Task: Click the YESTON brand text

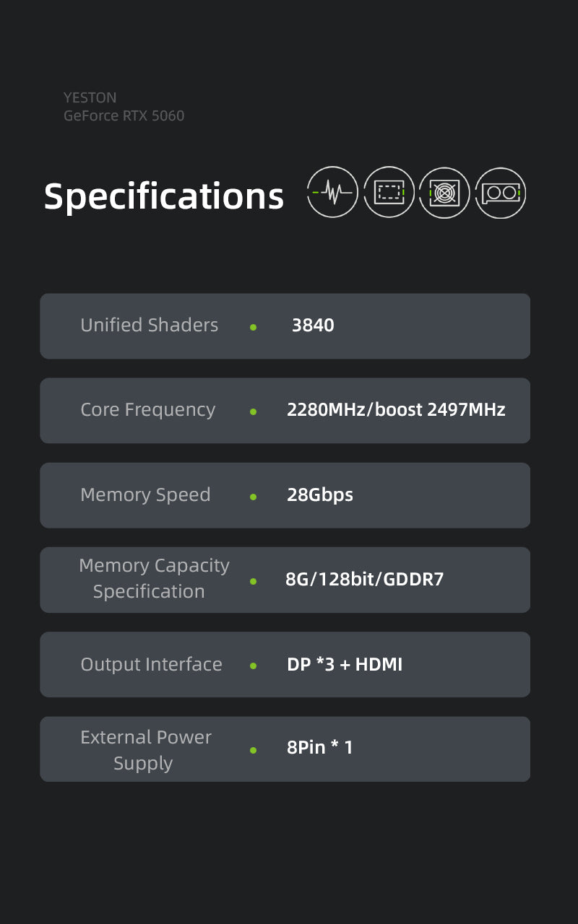Action: point(90,97)
